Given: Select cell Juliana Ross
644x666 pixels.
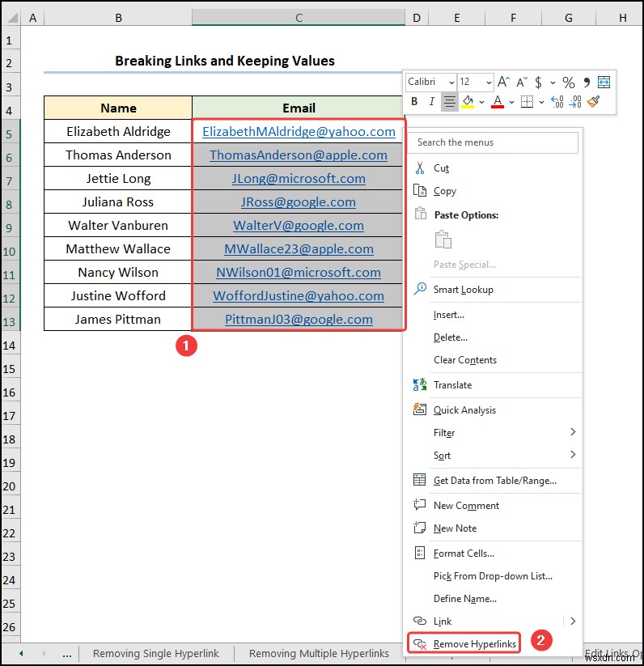Looking at the screenshot, I should coord(118,201).
